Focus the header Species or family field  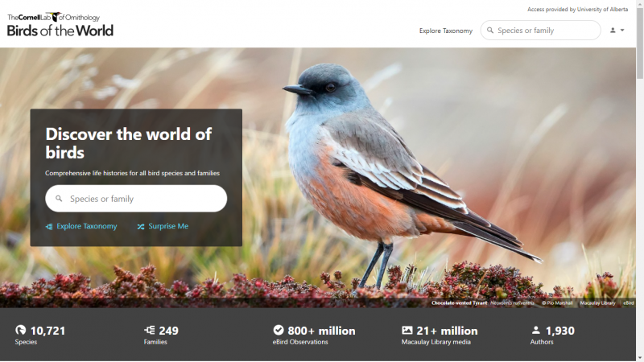pos(540,31)
